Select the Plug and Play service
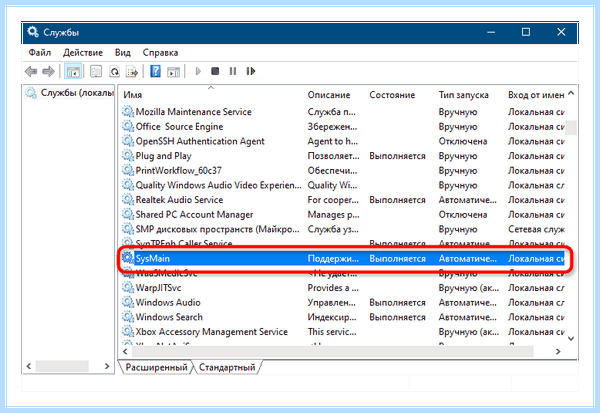This screenshot has height=413, width=600. [343, 156]
